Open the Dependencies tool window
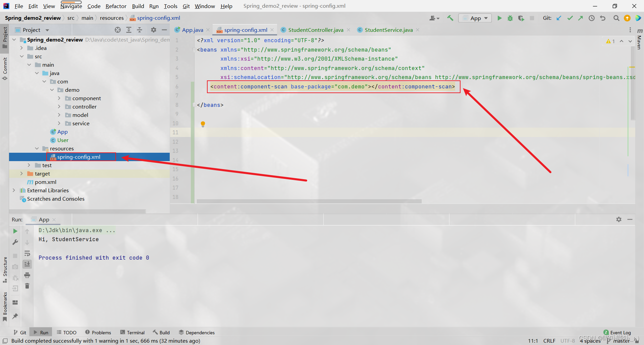 point(197,332)
